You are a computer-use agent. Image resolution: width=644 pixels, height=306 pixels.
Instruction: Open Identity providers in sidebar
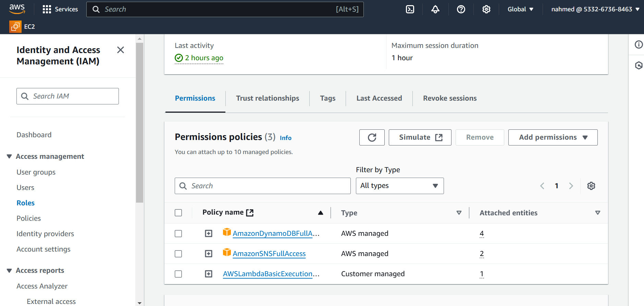click(x=45, y=234)
